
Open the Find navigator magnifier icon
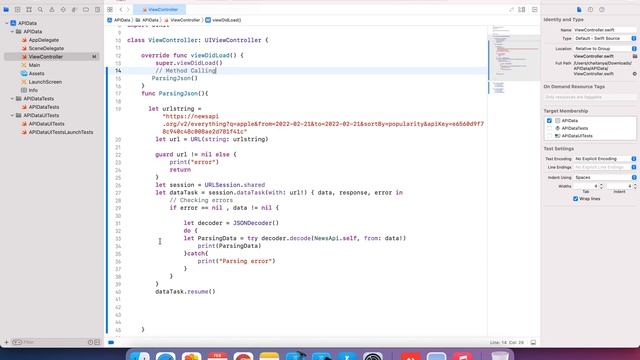[x=40, y=9]
